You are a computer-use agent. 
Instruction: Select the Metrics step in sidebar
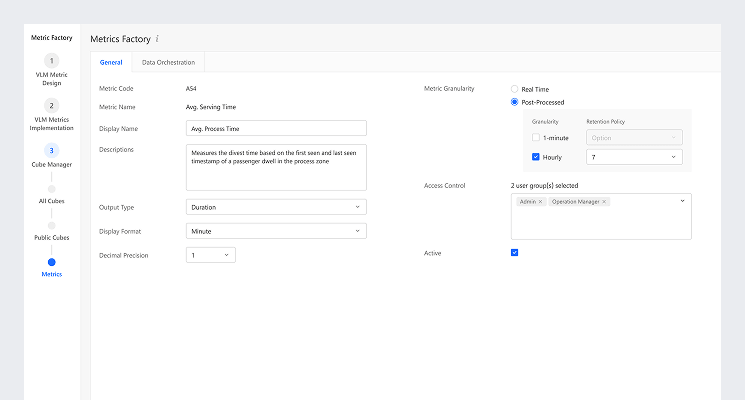point(52,262)
